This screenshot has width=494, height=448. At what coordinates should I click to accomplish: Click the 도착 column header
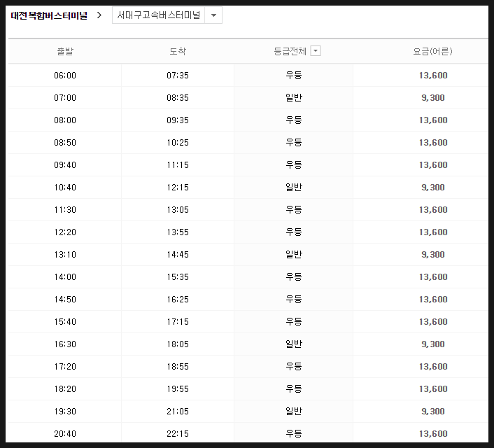pos(178,51)
